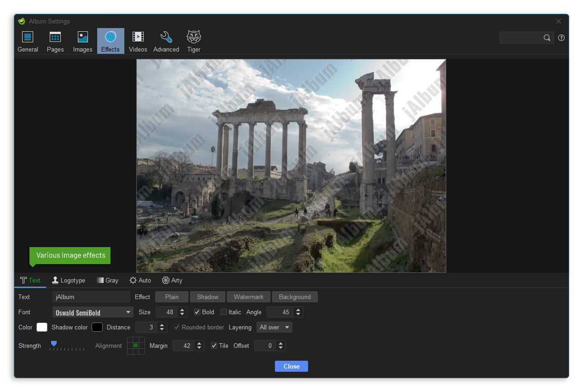Open the Videos settings icon

click(x=138, y=37)
